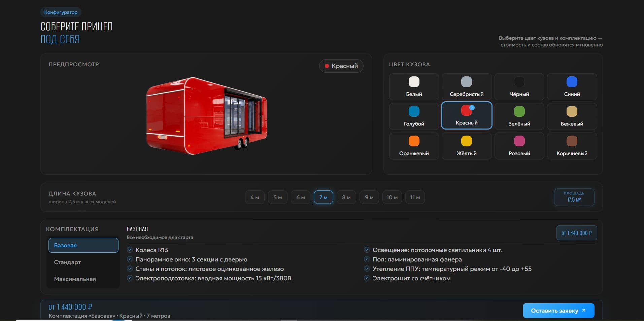Choose the Коричневый body color
Screen dimensions: 644x321
(x=572, y=146)
